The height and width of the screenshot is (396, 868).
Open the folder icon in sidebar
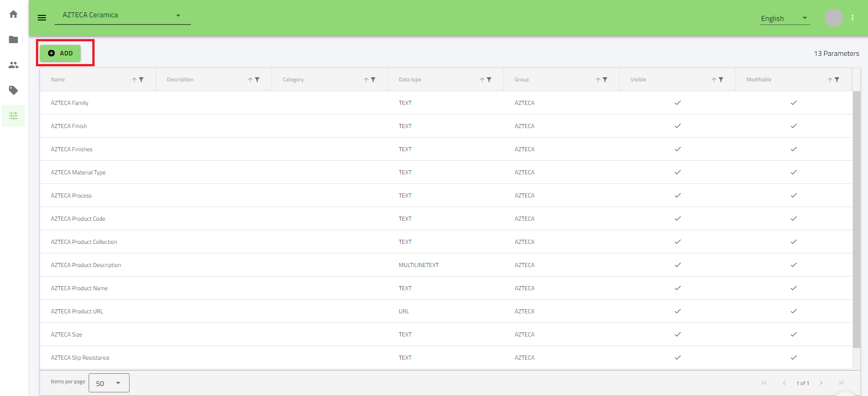pyautogui.click(x=14, y=40)
